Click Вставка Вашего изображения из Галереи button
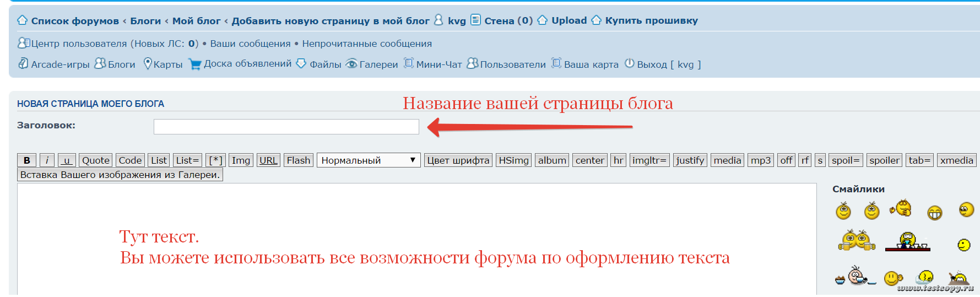 click(120, 175)
